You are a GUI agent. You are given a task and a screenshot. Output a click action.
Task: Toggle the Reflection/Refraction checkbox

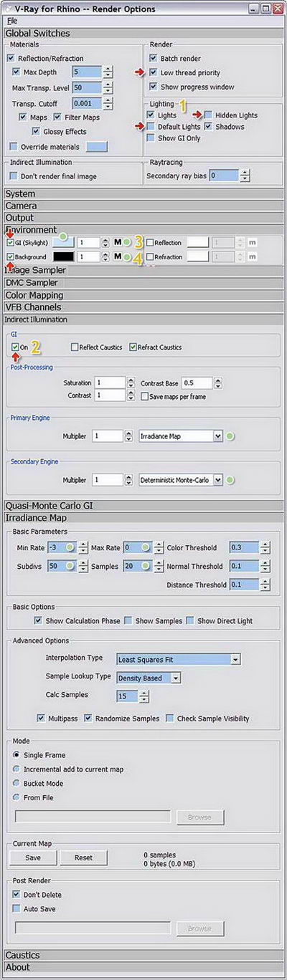click(10, 58)
